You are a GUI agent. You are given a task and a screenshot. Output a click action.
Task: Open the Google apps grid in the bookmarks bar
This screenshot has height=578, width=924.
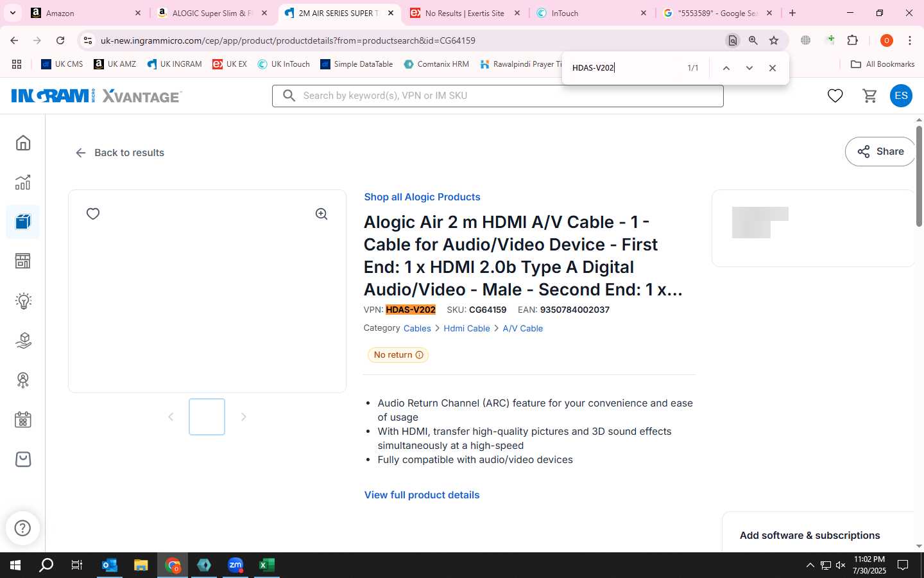pyautogui.click(x=17, y=64)
